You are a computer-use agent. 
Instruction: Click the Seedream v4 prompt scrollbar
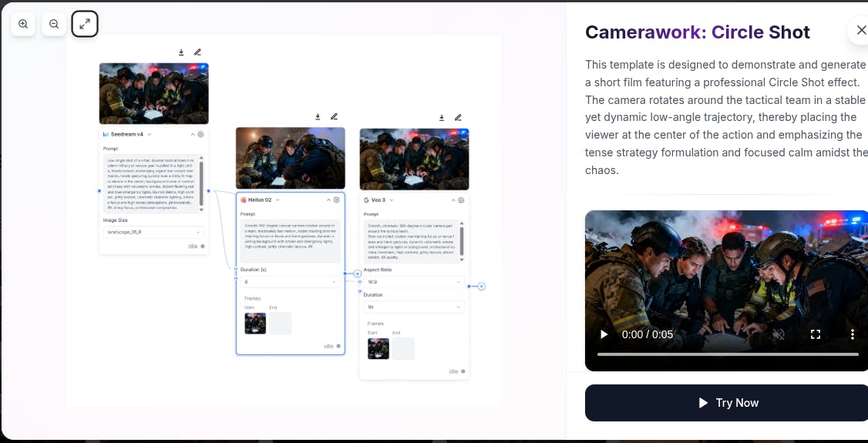pos(201,184)
